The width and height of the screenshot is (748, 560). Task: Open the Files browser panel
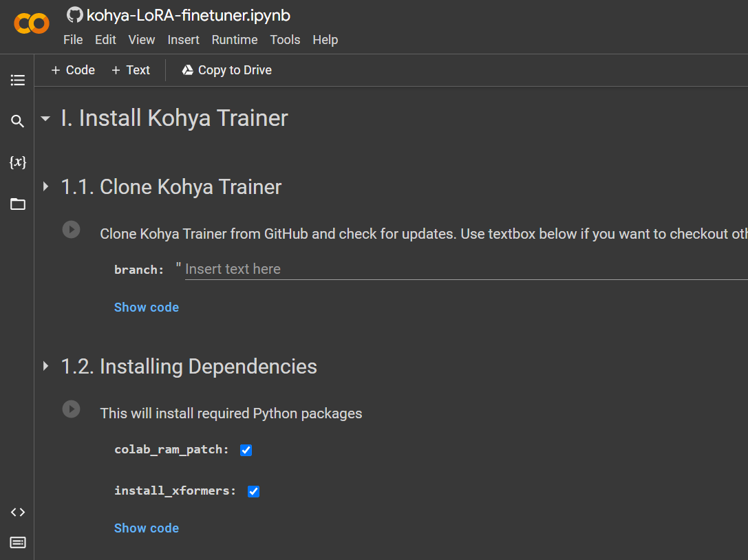17,204
